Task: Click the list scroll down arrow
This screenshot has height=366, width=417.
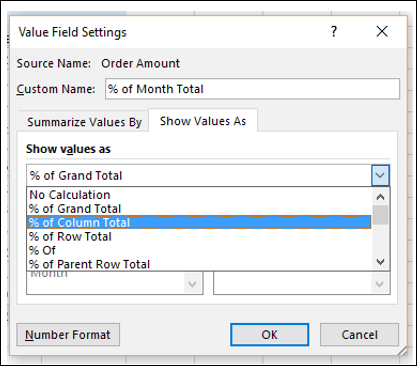Action: click(x=380, y=262)
